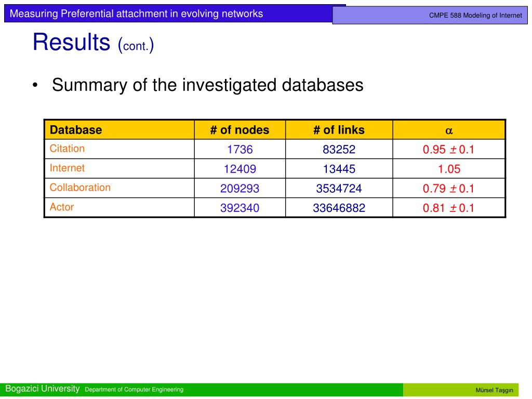Image resolution: width=532 pixels, height=399 pixels.
Task: Click the node count '209293' cell
Action: point(240,188)
